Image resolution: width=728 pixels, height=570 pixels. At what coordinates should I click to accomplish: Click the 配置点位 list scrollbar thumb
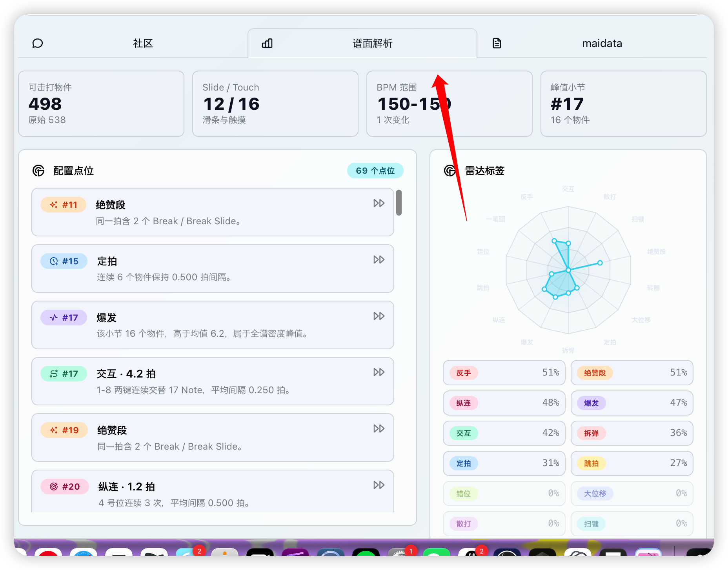point(399,203)
